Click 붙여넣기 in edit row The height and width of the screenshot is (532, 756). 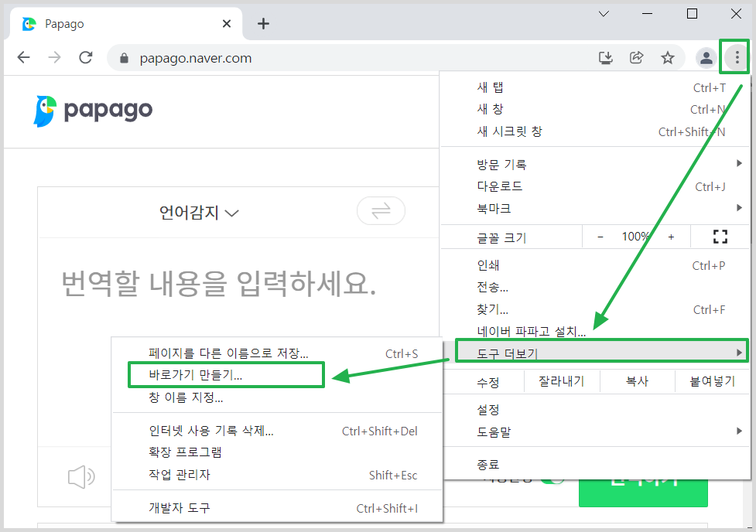pos(712,381)
